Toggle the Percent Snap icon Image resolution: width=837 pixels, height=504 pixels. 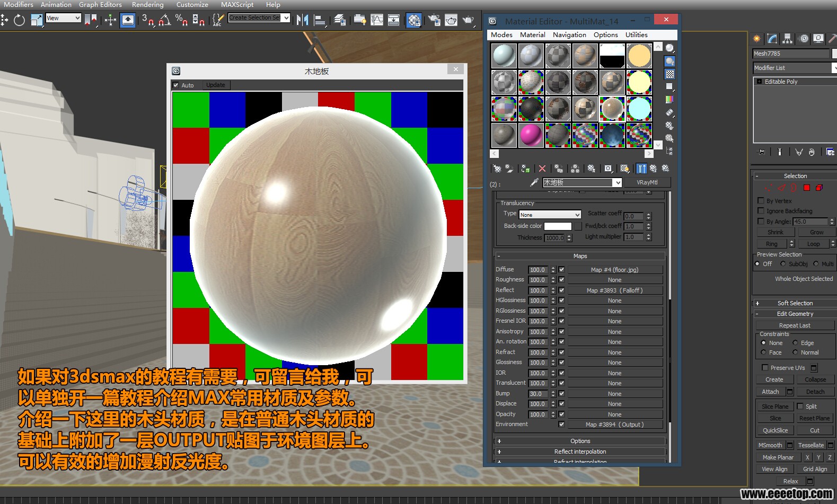tap(182, 20)
